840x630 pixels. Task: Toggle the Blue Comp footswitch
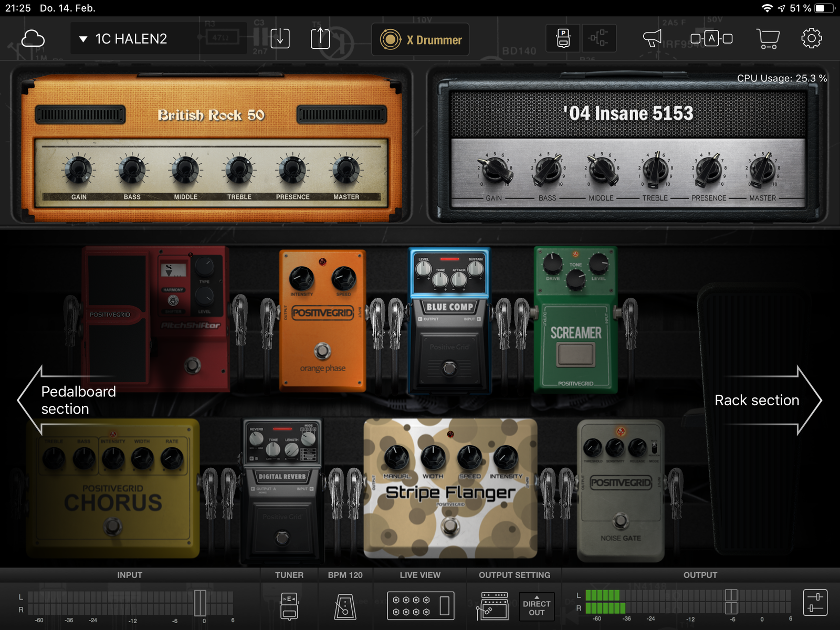(x=449, y=368)
